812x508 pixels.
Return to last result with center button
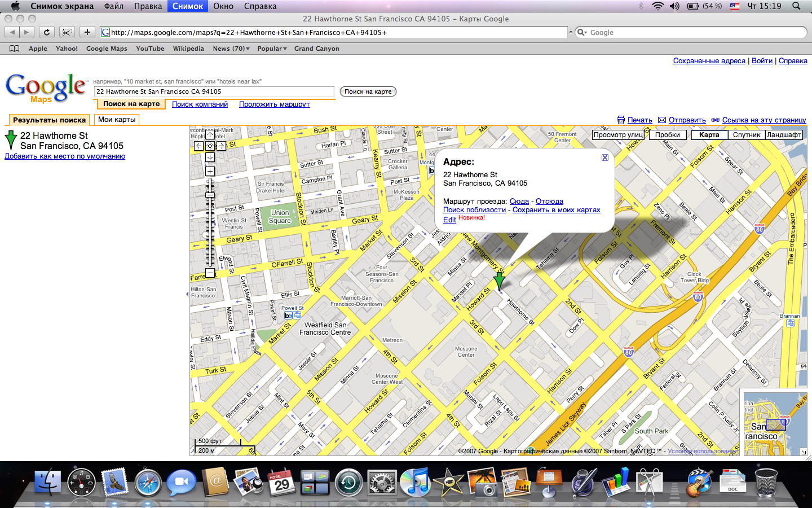coord(210,146)
